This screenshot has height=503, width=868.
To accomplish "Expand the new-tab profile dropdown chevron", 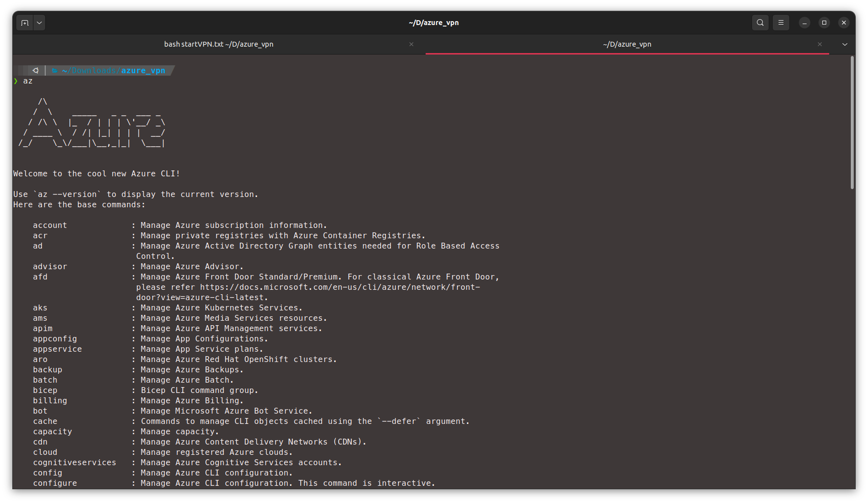I will point(39,22).
